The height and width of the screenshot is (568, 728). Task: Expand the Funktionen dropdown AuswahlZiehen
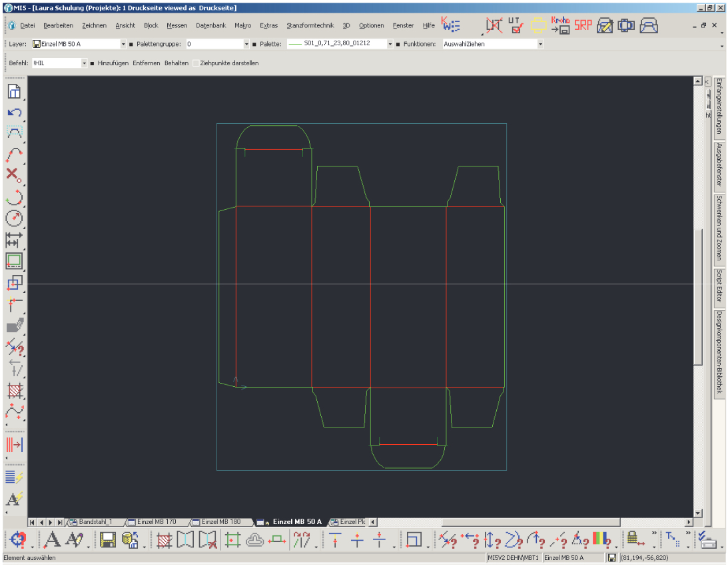pos(540,44)
